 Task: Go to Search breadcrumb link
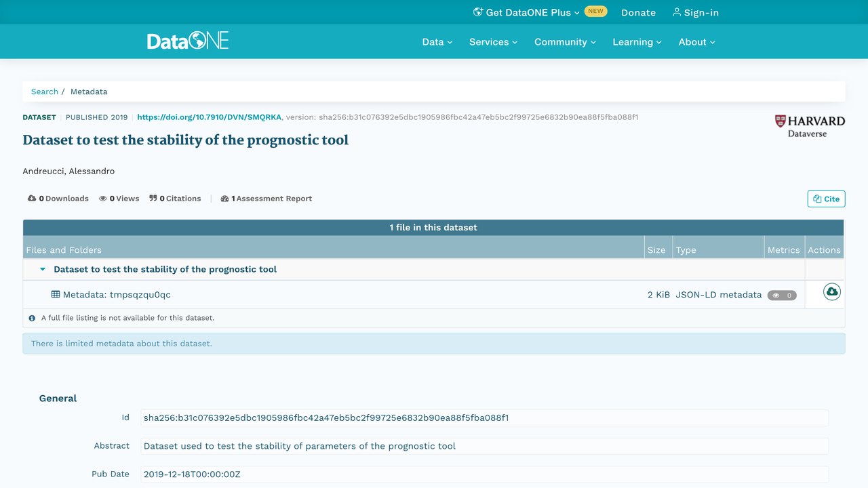(x=45, y=91)
